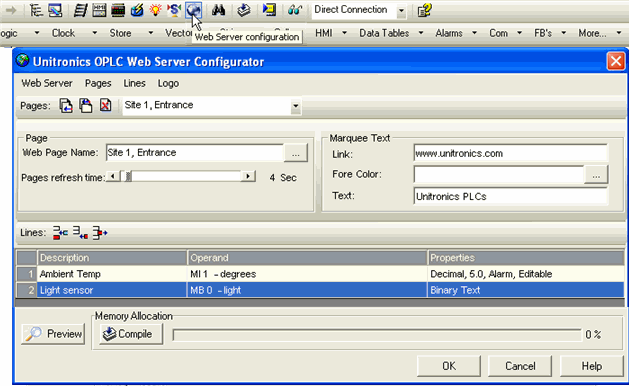Image resolution: width=629 pixels, height=386 pixels.
Task: Open the Pages selector combo box
Action: (212, 106)
